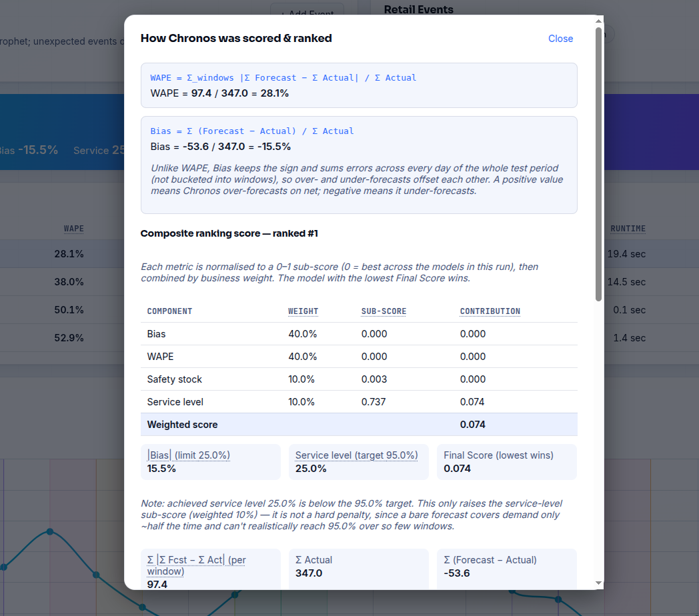The width and height of the screenshot is (699, 616).
Task: Click the 50.1% WAPE cell in background table
Action: coord(69,310)
